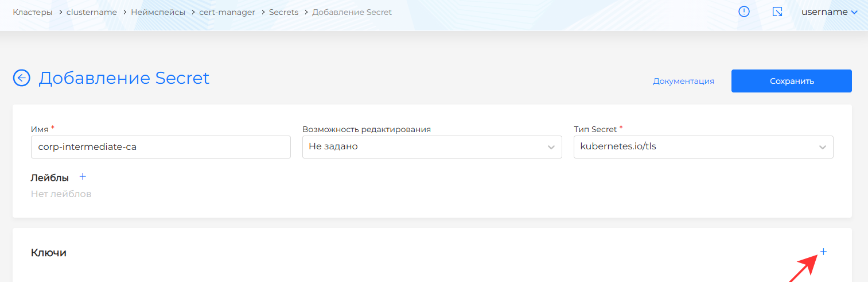868x282 pixels.
Task: Click the chevron in the Не задано field
Action: [551, 147]
